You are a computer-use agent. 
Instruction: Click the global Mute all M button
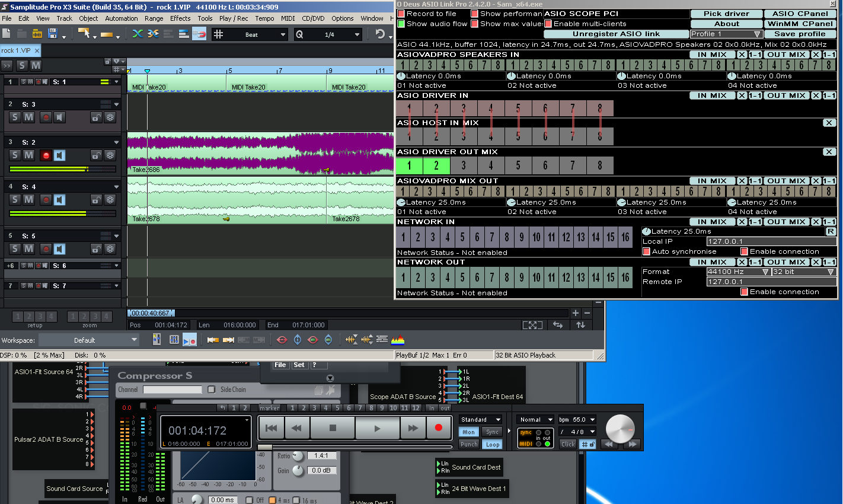pos(36,65)
